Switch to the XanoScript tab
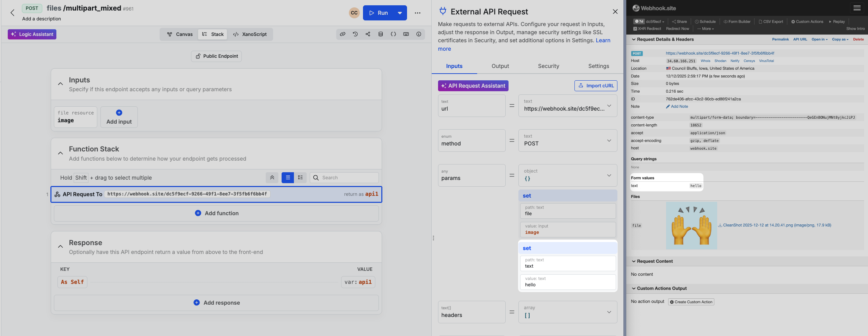 click(250, 34)
